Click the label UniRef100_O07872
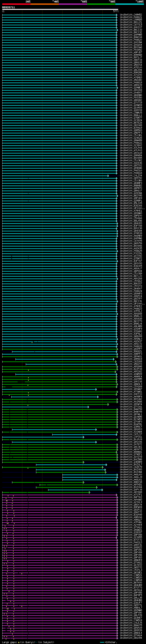This screenshot has width=146, height=644. coord(131,445)
